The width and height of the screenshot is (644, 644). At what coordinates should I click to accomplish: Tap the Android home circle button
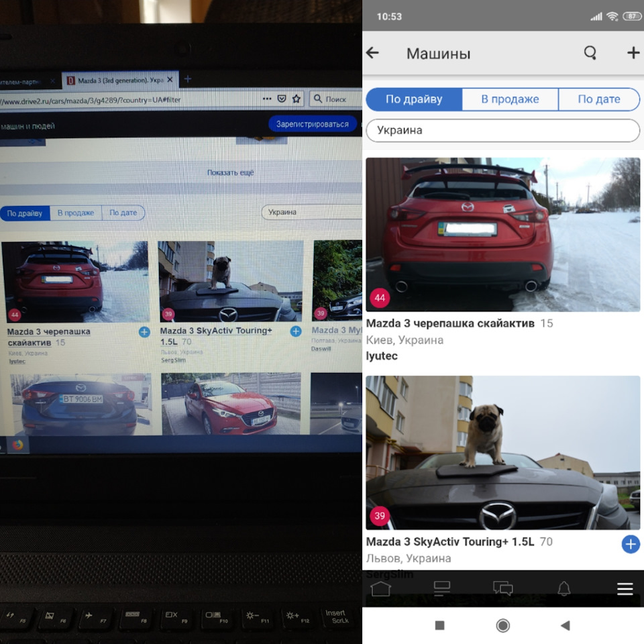point(502,625)
